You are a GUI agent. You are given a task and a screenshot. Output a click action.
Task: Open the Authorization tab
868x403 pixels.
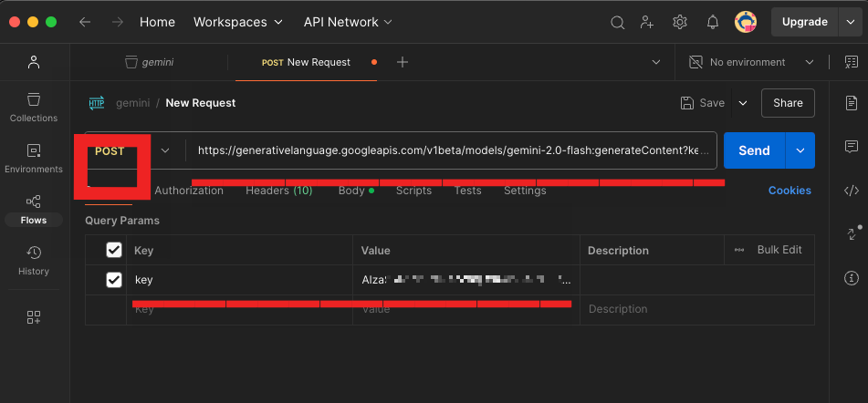coord(189,191)
